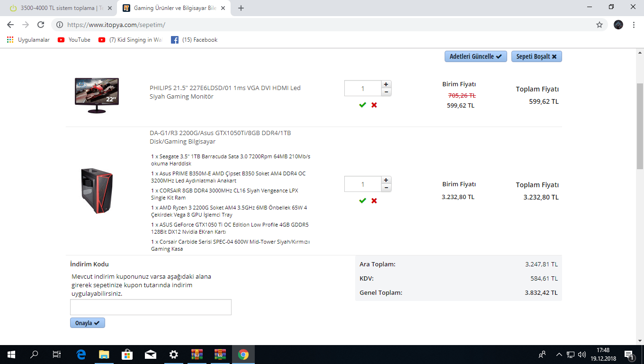
Task: Open the Chrome three-dot menu
Action: (x=634, y=25)
